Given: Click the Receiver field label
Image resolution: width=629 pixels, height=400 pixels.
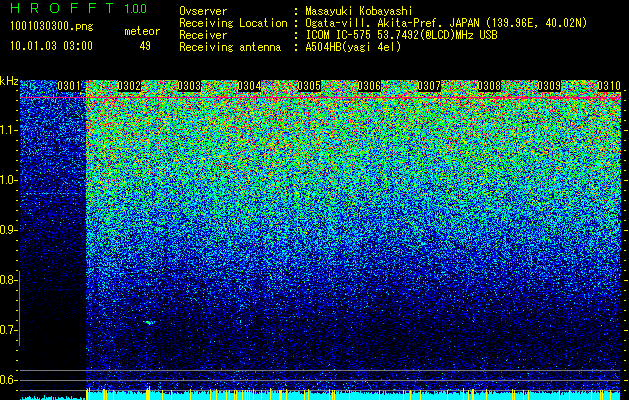Looking at the screenshot, I should 203,35.
